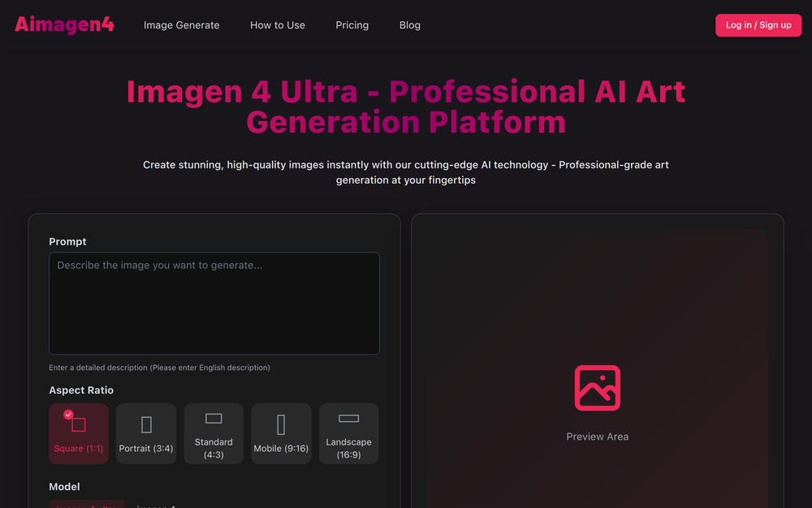Click the Aimagen4 logo
812x508 pixels.
63,24
